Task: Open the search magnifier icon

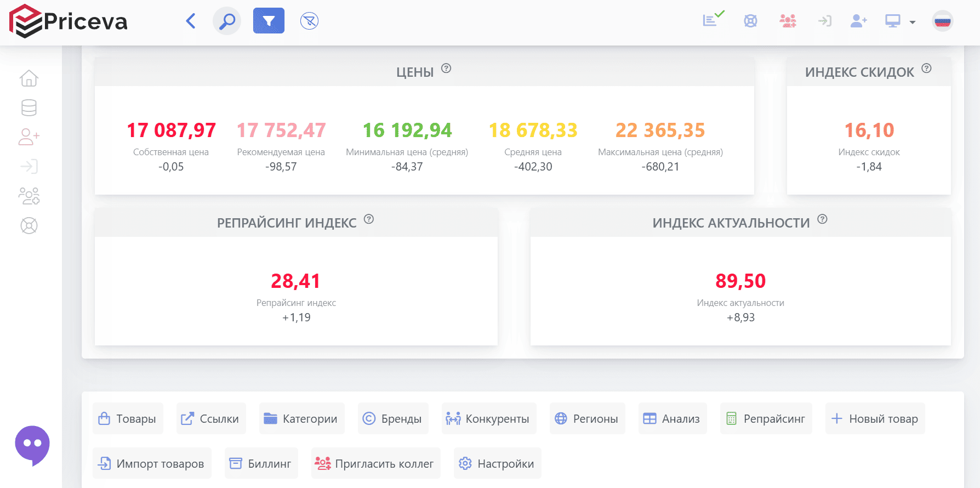Action: pos(227,21)
